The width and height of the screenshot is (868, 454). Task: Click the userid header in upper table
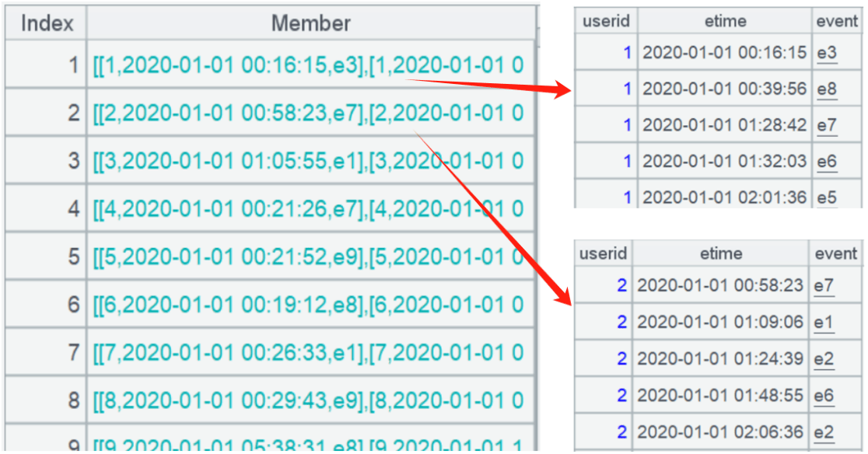tap(606, 21)
